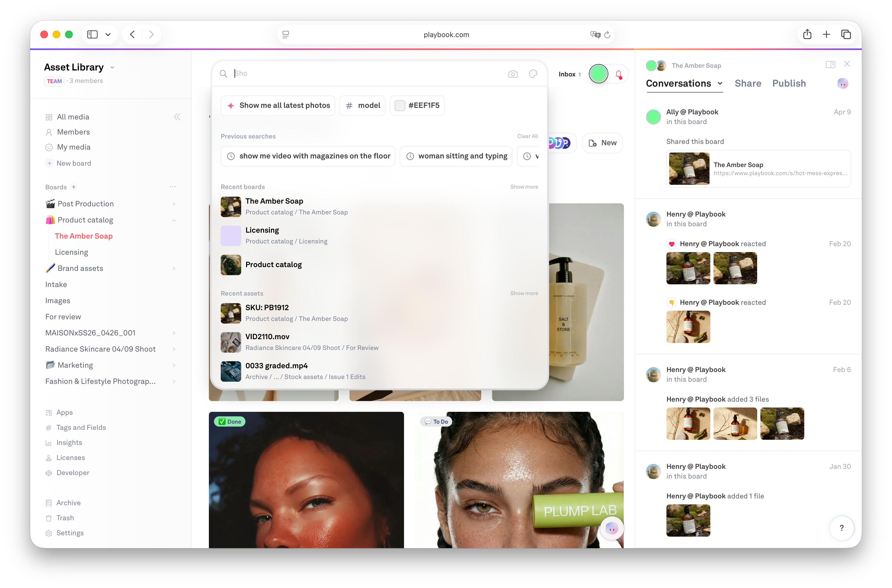Add a new board with Boards plus icon
This screenshot has width=892, height=588.
74,187
